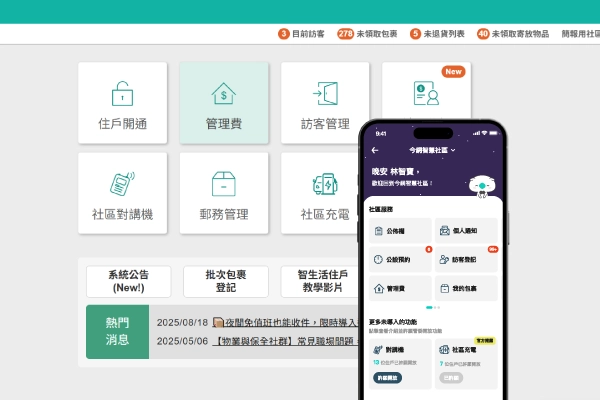Open the 郵務管理 tile
The height and width of the screenshot is (400, 600).
224,193
